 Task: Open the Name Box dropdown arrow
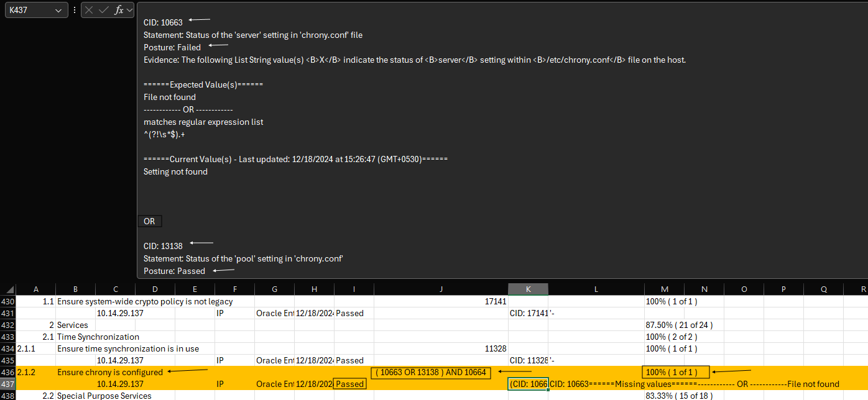click(x=59, y=11)
